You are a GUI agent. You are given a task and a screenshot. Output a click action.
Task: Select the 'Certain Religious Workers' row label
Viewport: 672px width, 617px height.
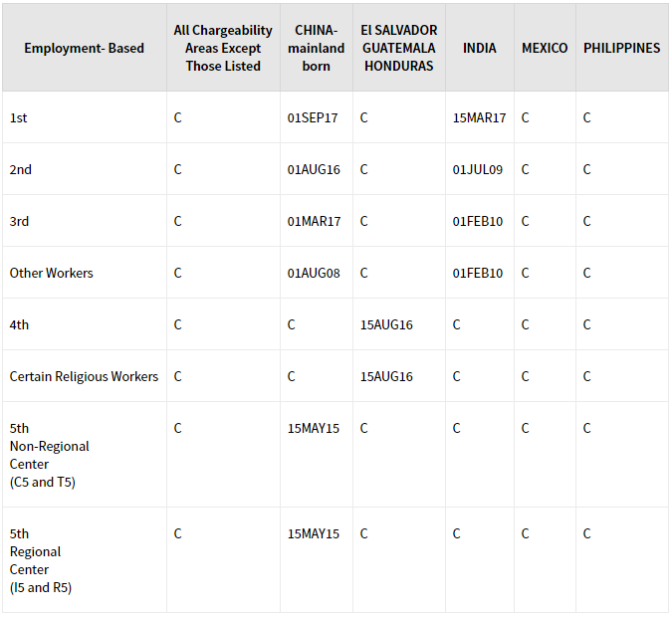(84, 376)
